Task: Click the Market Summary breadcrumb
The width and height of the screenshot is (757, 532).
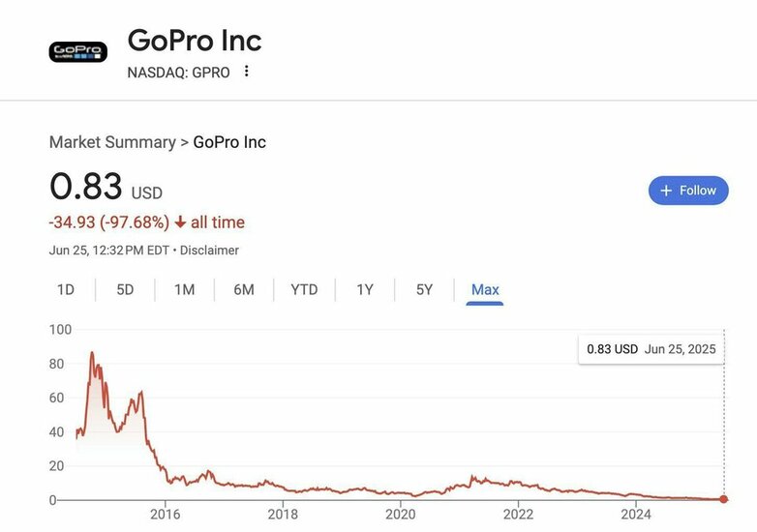Action: coord(112,142)
